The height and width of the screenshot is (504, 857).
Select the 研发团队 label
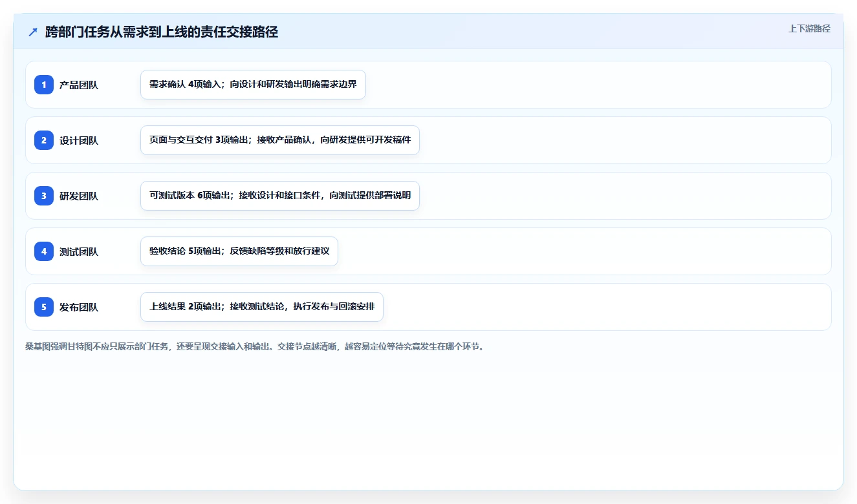(79, 196)
